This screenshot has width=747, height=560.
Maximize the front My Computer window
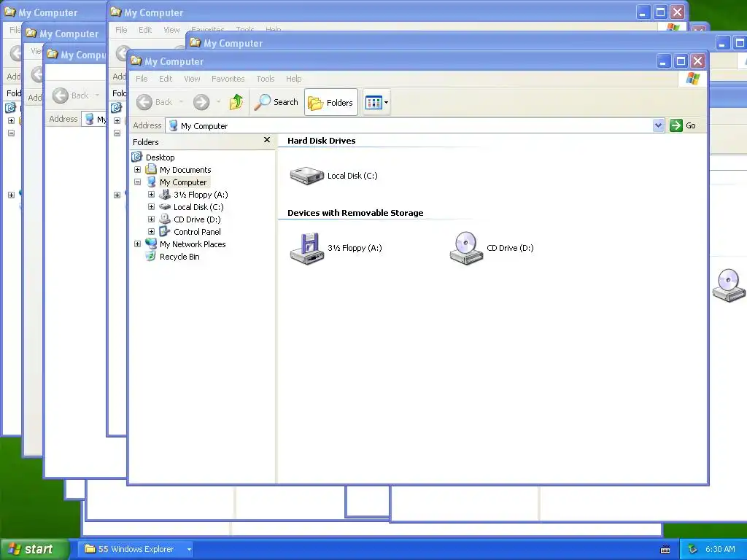(681, 61)
